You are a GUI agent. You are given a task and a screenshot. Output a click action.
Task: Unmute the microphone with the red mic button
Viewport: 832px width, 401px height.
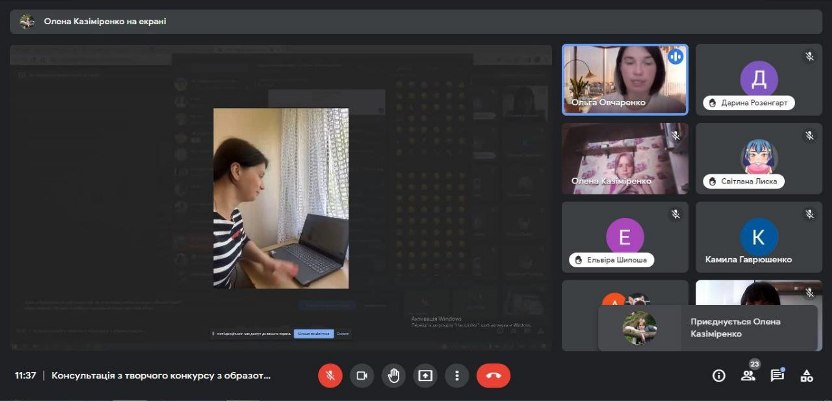tap(330, 376)
